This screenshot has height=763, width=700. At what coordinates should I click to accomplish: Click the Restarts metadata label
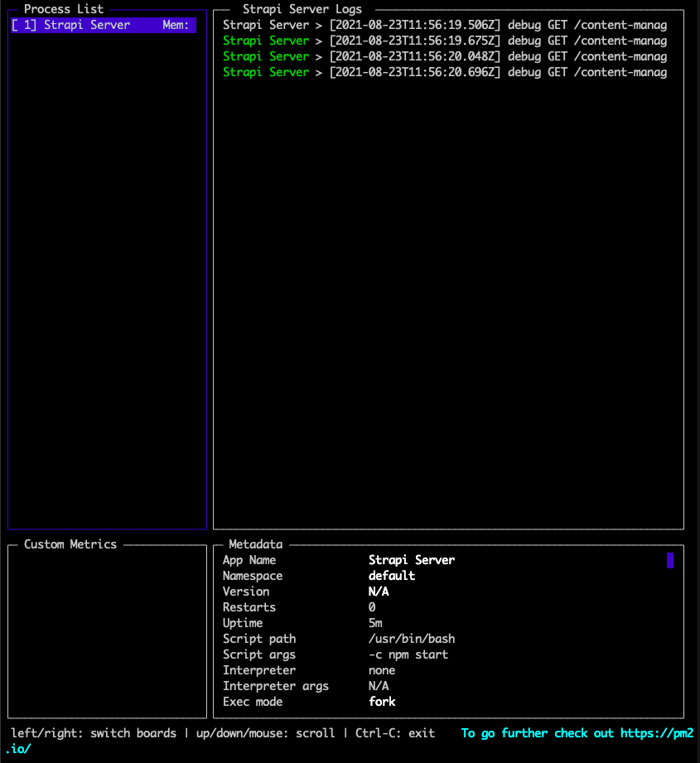(x=249, y=607)
